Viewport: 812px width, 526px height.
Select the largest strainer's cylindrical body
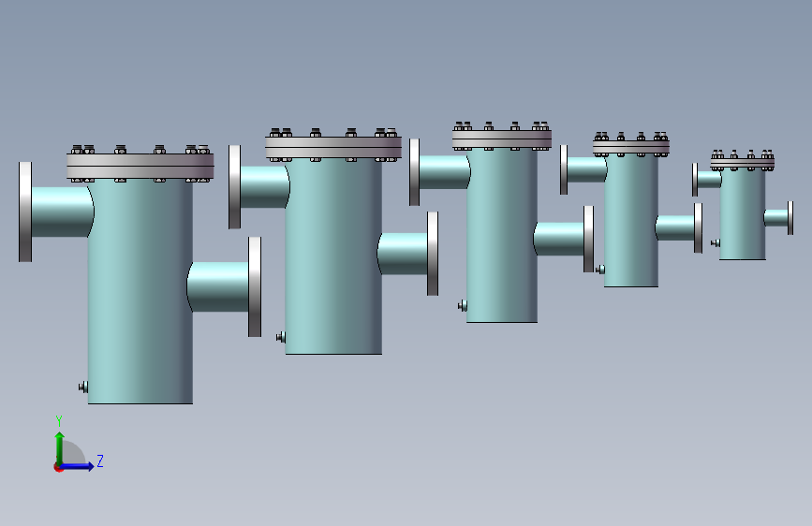click(x=140, y=291)
